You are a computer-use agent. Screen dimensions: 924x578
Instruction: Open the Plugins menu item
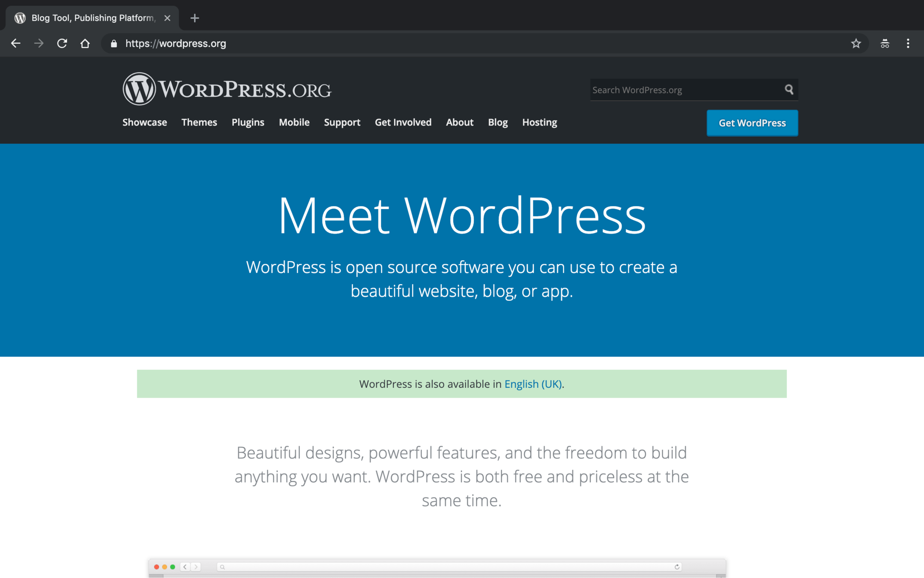[x=248, y=122]
